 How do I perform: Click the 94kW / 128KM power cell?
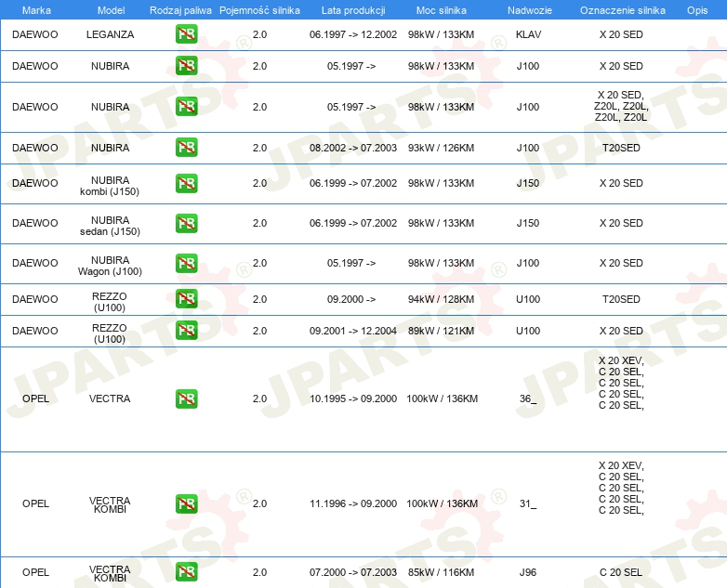[x=441, y=299]
